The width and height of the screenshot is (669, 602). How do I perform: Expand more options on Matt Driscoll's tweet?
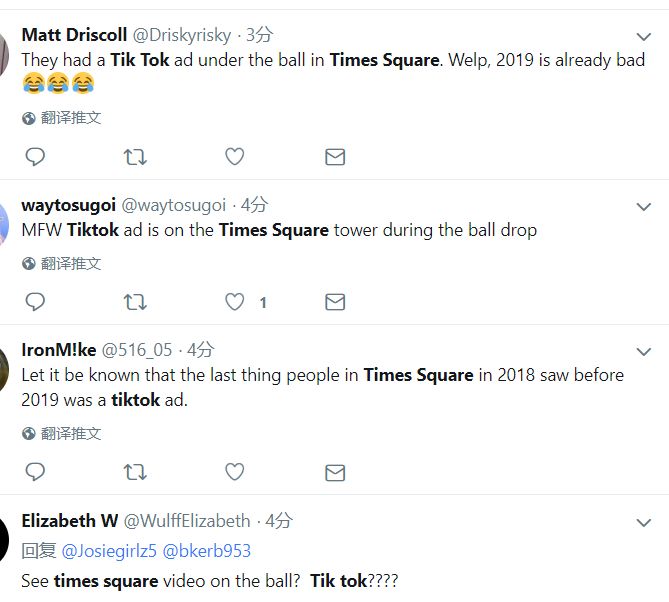pyautogui.click(x=644, y=37)
